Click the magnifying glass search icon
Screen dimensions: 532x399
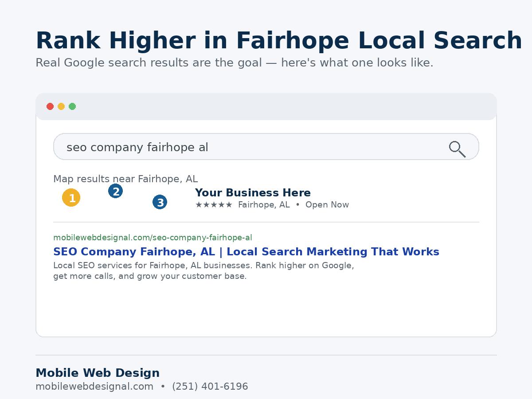click(457, 149)
